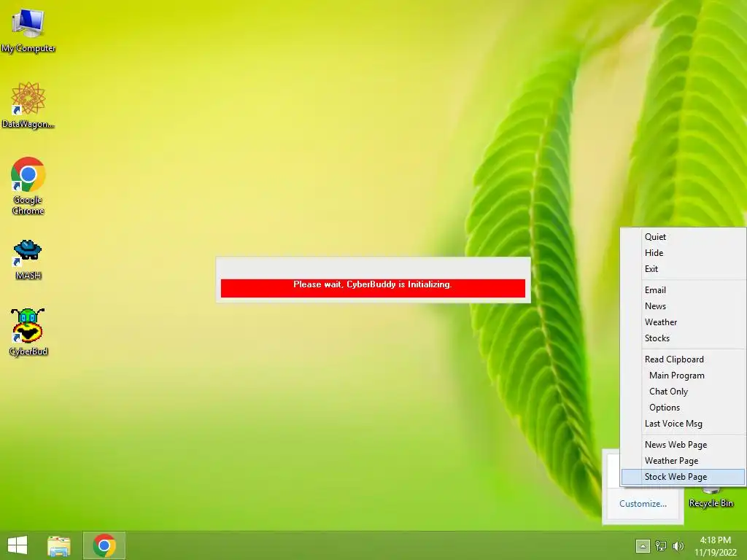Select News in the context menu
This screenshot has height=560, width=747.
(x=683, y=306)
